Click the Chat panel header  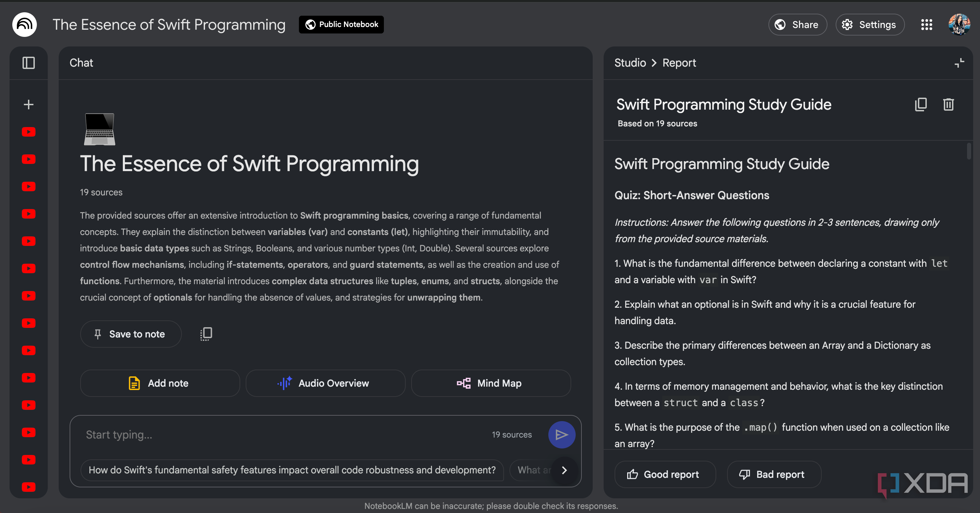81,63
